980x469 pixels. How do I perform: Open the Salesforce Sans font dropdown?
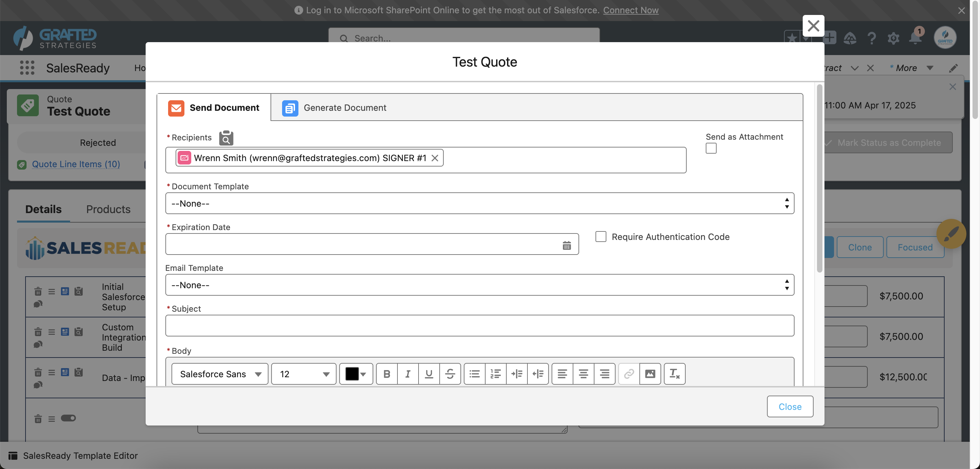click(x=220, y=374)
